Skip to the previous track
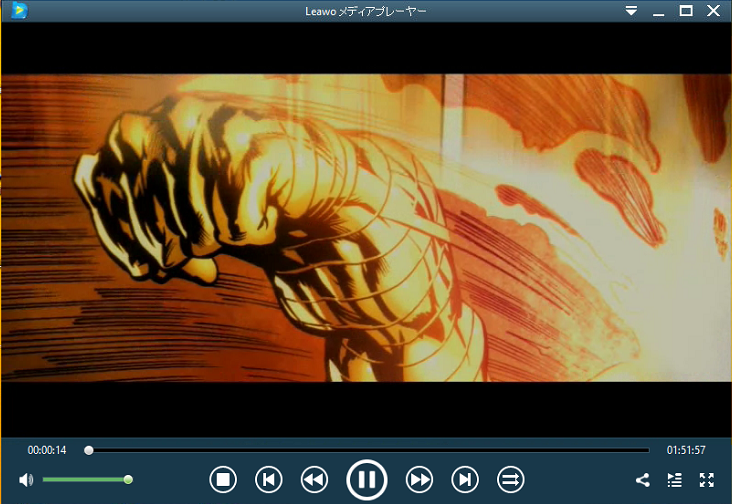This screenshot has width=732, height=504. [x=268, y=479]
